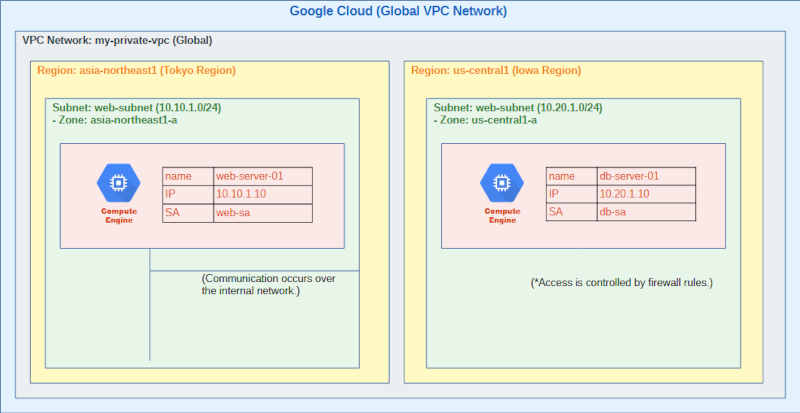Click the Compute Engine caption under Iowa icon

[503, 216]
